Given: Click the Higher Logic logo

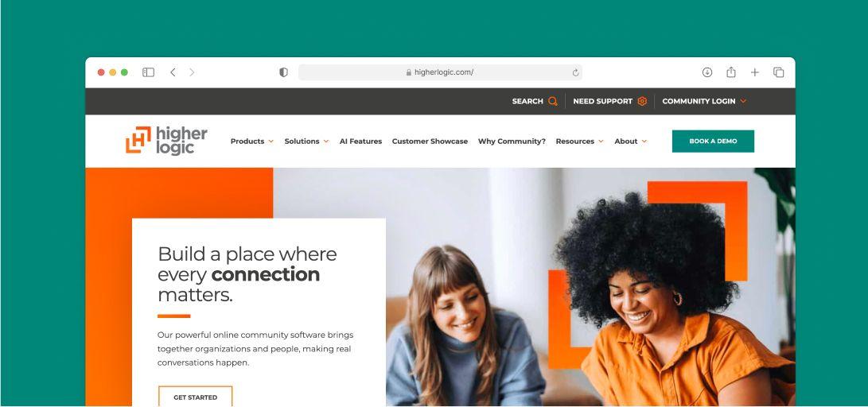Looking at the screenshot, I should (166, 141).
